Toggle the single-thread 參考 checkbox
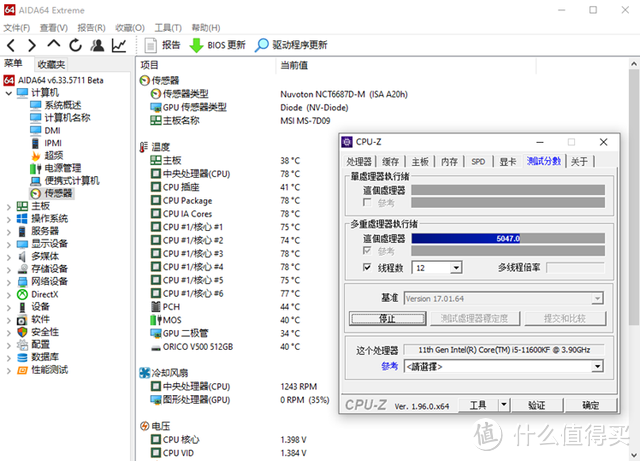Image resolution: width=640 pixels, height=461 pixels. [367, 203]
